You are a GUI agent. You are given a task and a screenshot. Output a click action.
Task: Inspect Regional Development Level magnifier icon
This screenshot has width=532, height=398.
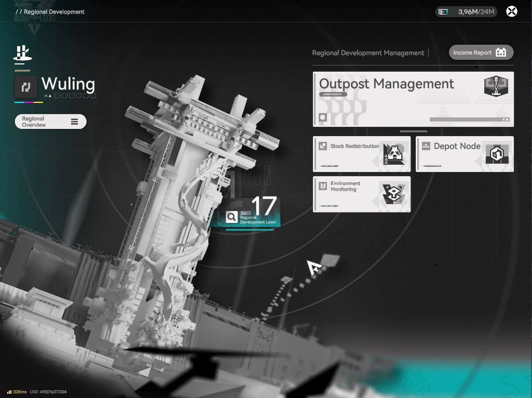tap(231, 217)
